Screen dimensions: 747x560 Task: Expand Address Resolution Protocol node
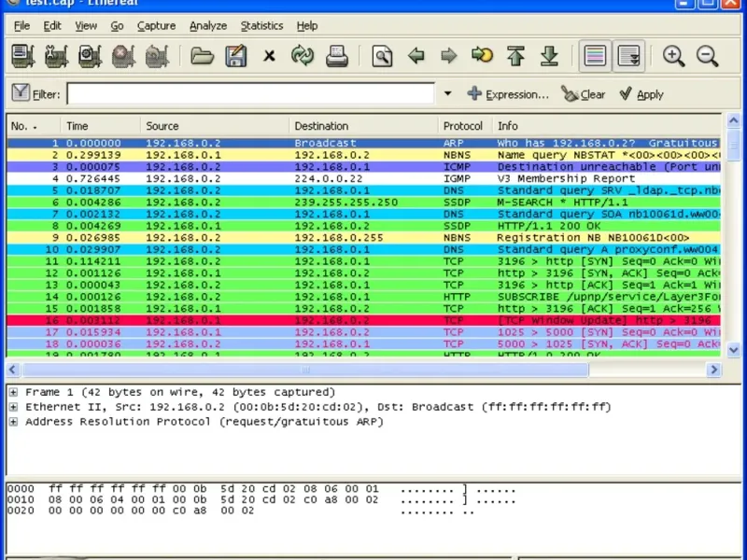pos(13,422)
